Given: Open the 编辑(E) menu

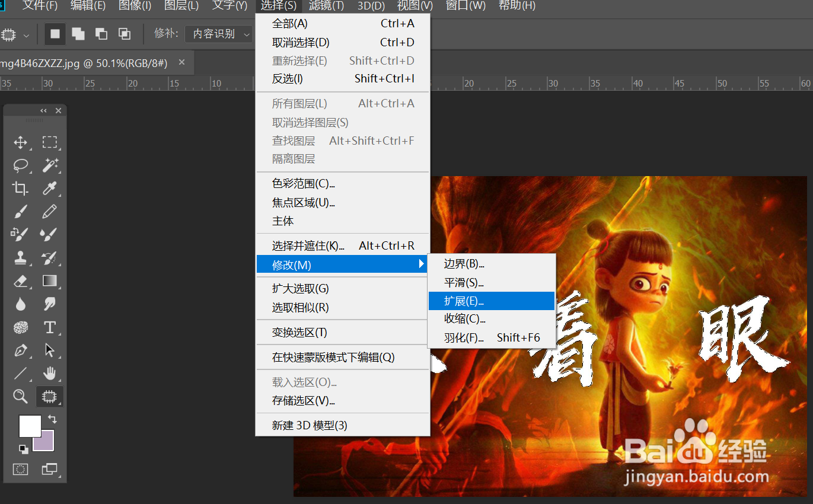Looking at the screenshot, I should point(88,6).
